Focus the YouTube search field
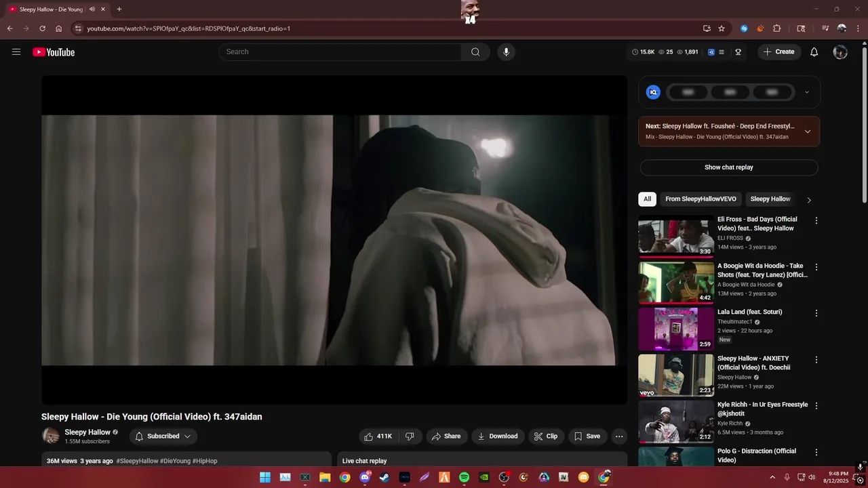 [340, 52]
